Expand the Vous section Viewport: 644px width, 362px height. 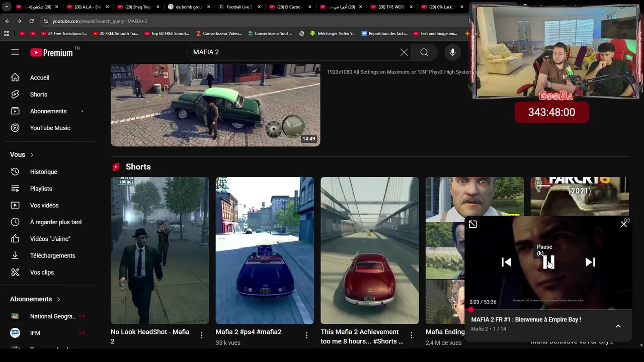tap(22, 155)
